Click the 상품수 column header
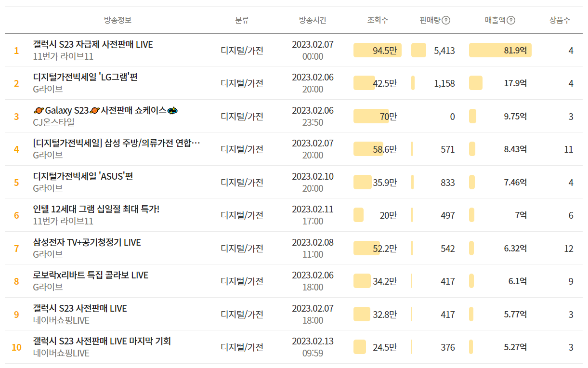588x368 pixels. 560,20
